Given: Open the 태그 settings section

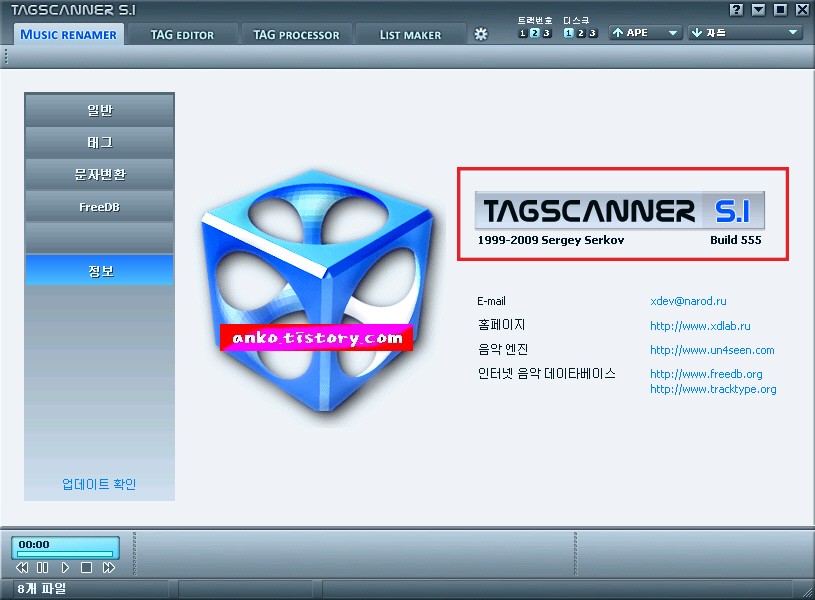Looking at the screenshot, I should [x=100, y=142].
